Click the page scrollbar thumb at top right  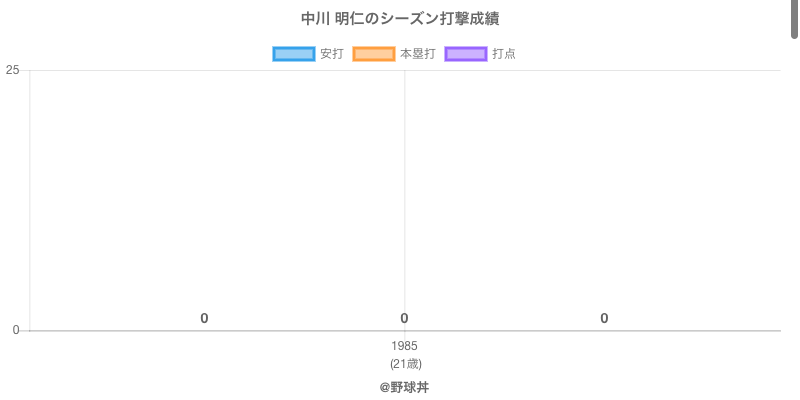click(795, 18)
